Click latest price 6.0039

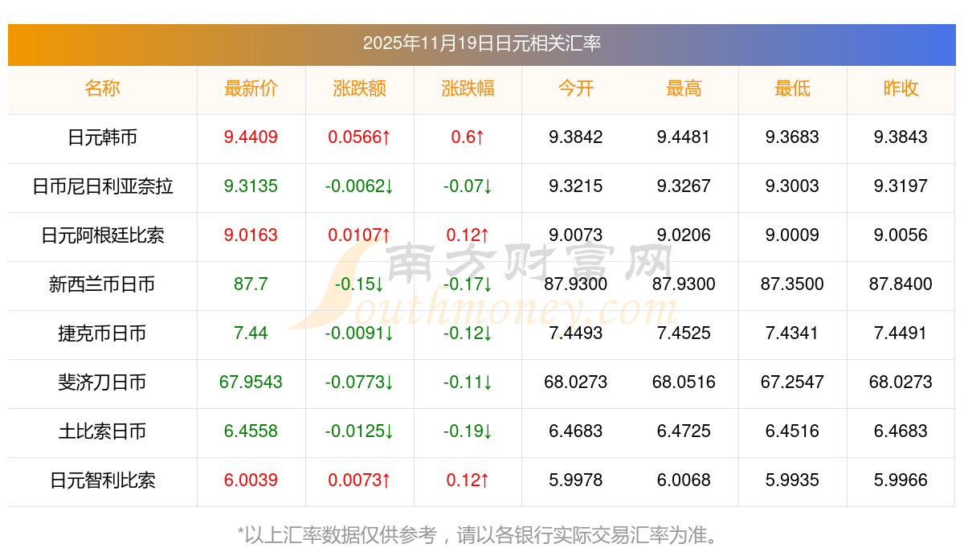pyautogui.click(x=251, y=480)
